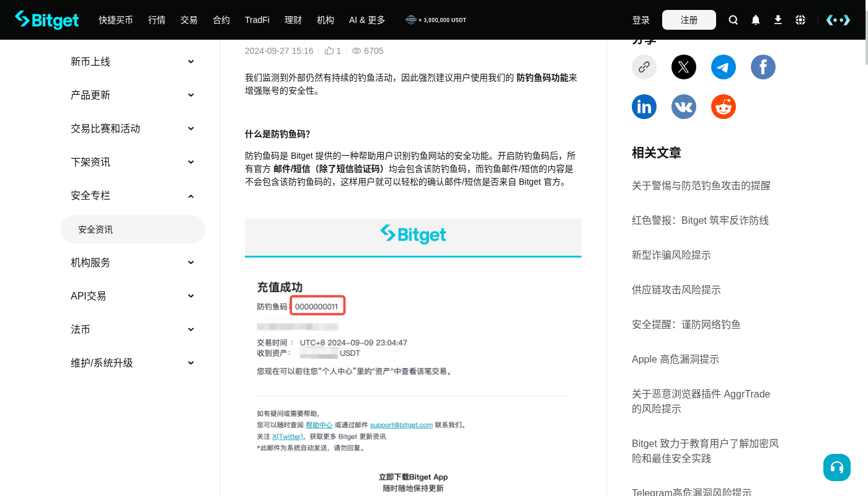Open related article 关于警惕与防范钓鱼攻击的提醒
Image resolution: width=868 pixels, height=496 pixels.
701,185
